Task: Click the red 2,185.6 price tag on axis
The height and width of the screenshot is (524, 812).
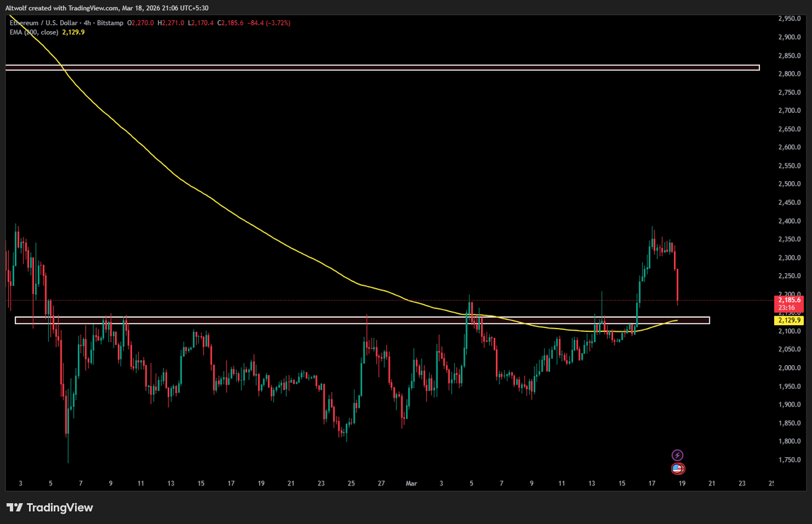Action: pyautogui.click(x=789, y=300)
